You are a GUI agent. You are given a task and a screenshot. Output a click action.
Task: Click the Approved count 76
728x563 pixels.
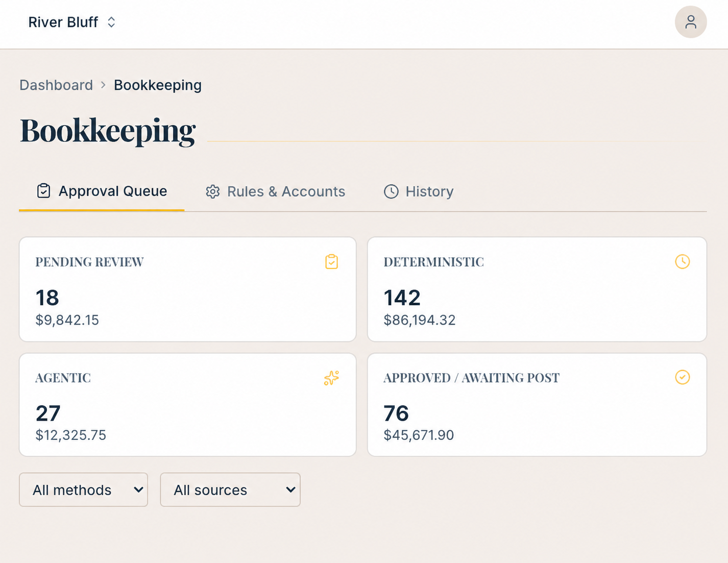tap(396, 413)
